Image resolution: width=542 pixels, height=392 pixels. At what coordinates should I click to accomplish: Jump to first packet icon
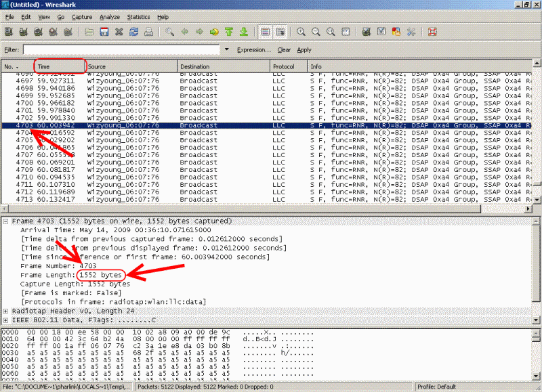tap(229, 32)
